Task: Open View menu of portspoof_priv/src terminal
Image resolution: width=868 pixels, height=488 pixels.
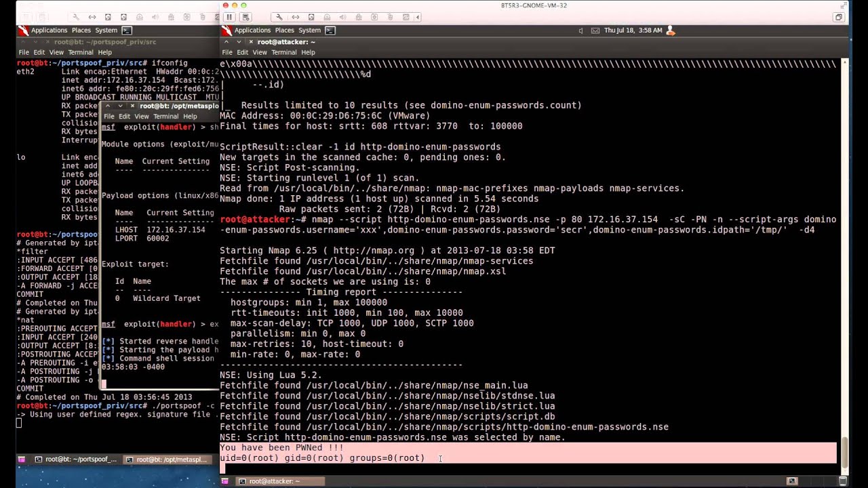Action: click(x=56, y=52)
